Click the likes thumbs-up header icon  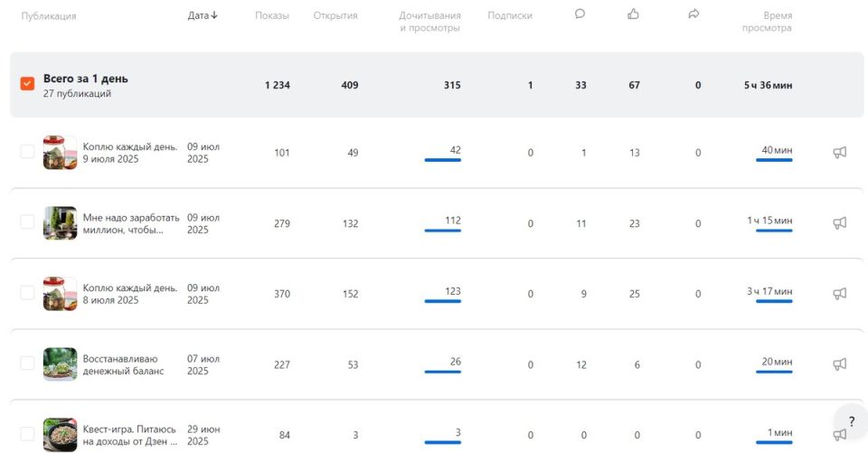coord(633,14)
